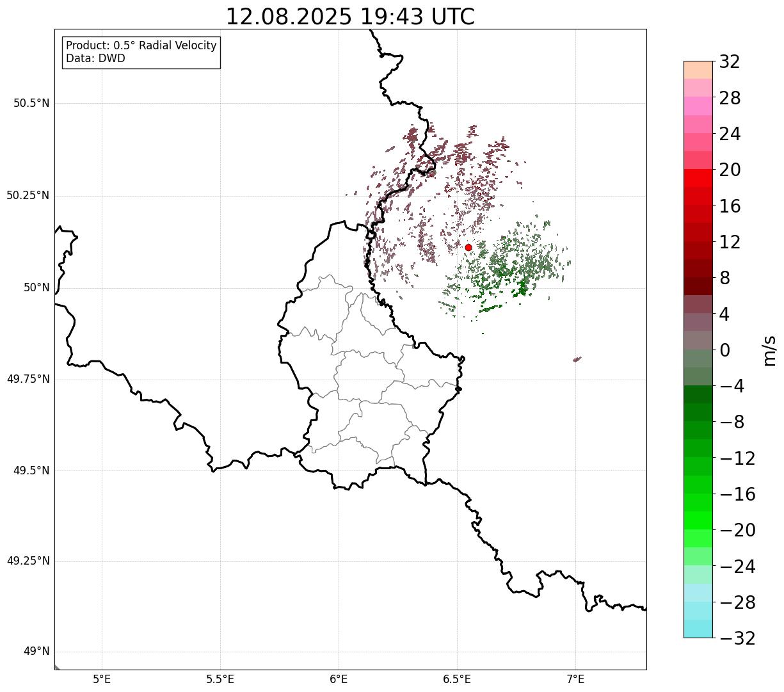Click the 49.5°N latitude label
Viewport: 784px width, 692px height.
point(31,471)
